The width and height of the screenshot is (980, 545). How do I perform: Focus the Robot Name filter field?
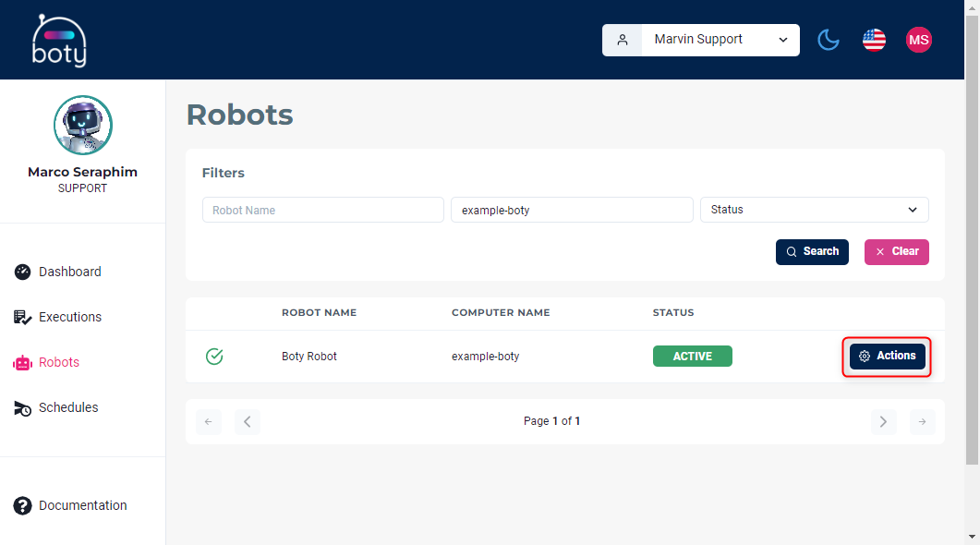pyautogui.click(x=322, y=210)
